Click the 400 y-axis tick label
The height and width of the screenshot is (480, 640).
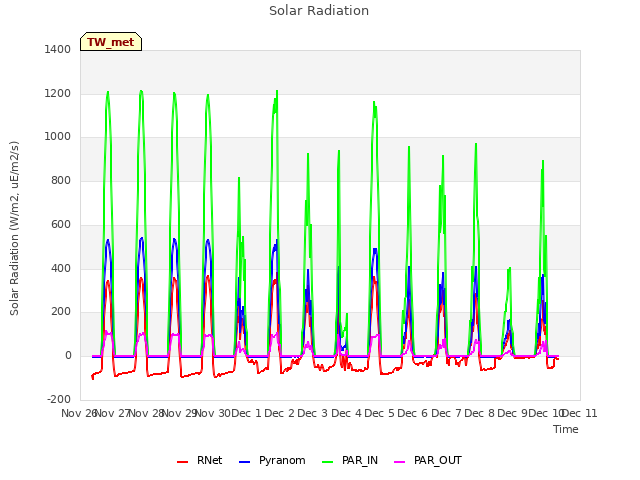point(61,269)
